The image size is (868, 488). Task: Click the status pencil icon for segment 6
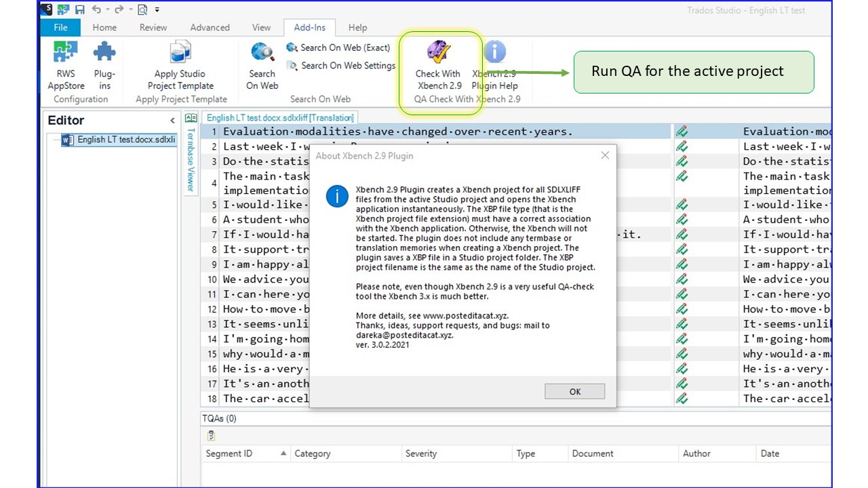click(682, 220)
